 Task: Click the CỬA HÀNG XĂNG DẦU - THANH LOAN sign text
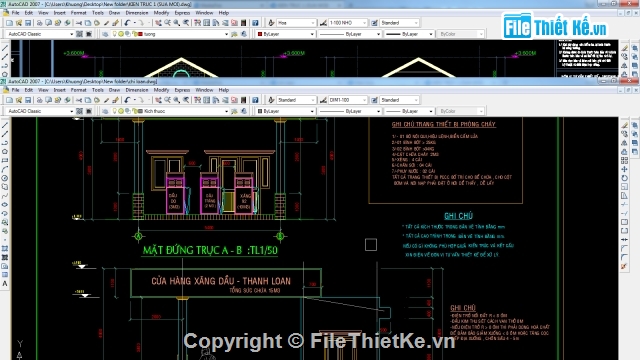pos(221,281)
